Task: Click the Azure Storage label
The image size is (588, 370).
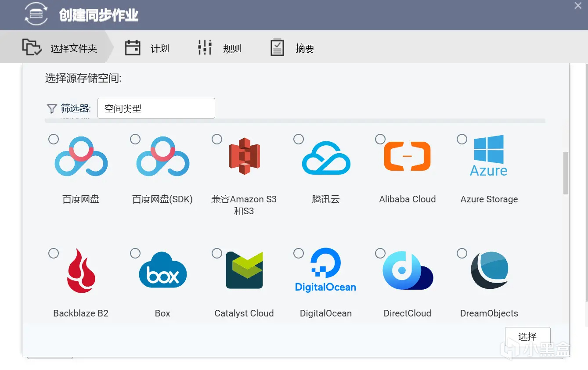Action: pyautogui.click(x=489, y=199)
